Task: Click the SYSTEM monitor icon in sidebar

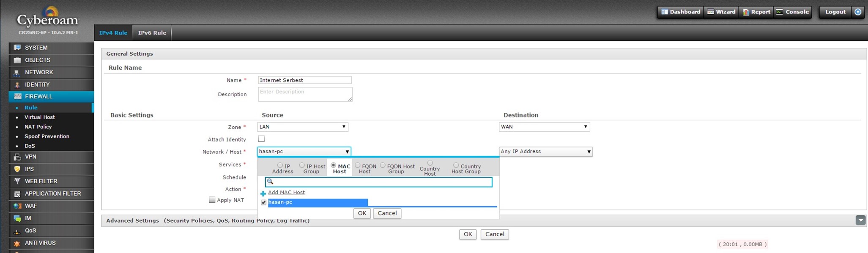Action: (x=17, y=48)
